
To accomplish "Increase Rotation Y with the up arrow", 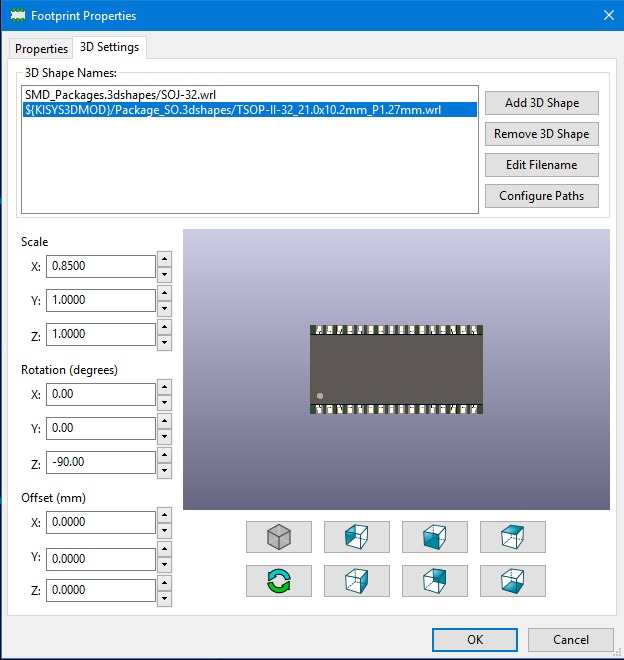I will [x=164, y=421].
